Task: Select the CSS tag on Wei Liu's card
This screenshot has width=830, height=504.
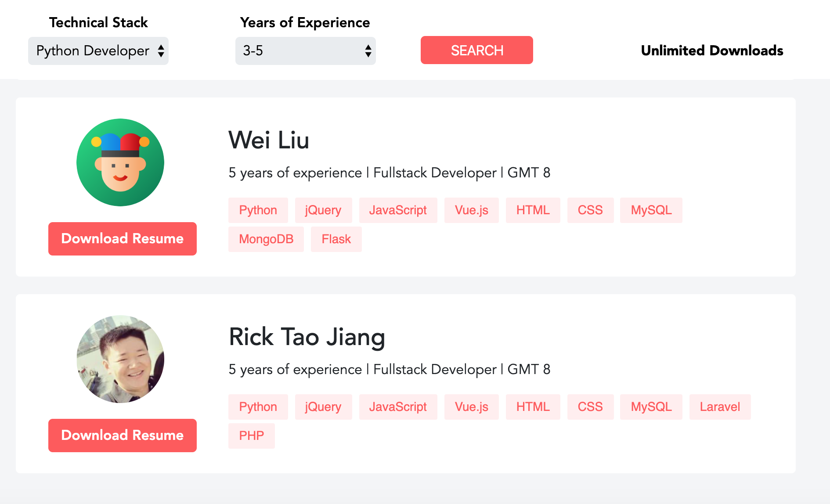Action: (x=591, y=210)
